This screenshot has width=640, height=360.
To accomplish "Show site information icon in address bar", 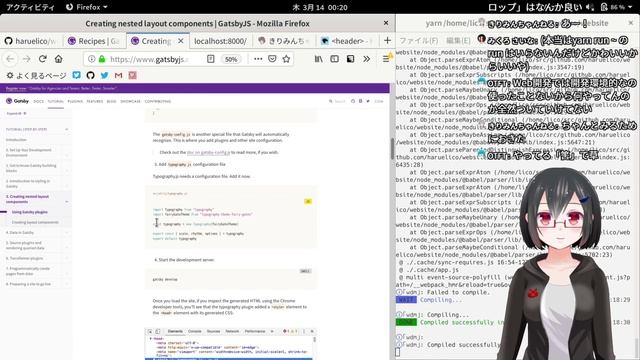I will [x=91, y=59].
